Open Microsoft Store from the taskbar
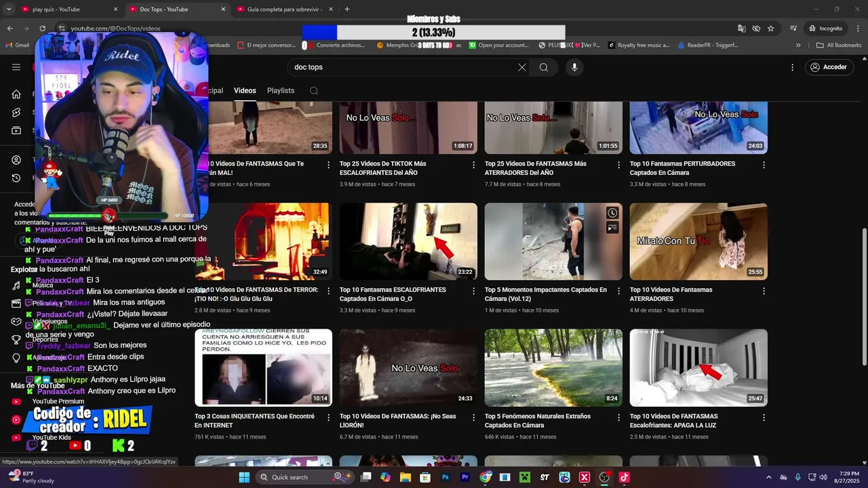This screenshot has width=868, height=488. click(425, 477)
